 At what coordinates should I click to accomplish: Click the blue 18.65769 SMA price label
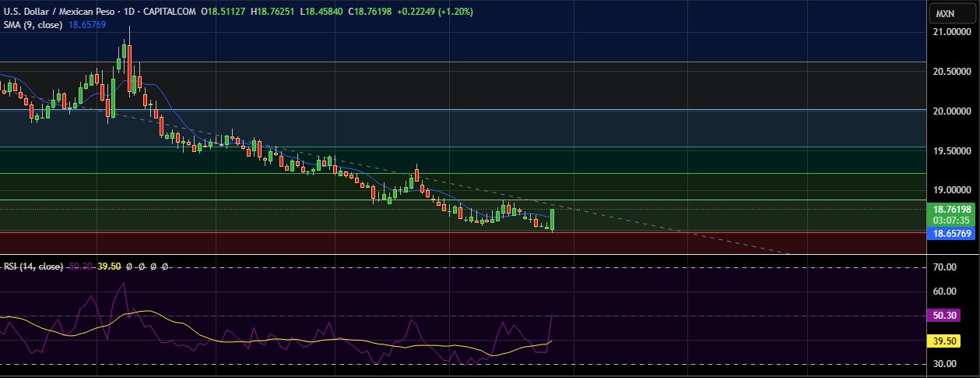click(950, 234)
